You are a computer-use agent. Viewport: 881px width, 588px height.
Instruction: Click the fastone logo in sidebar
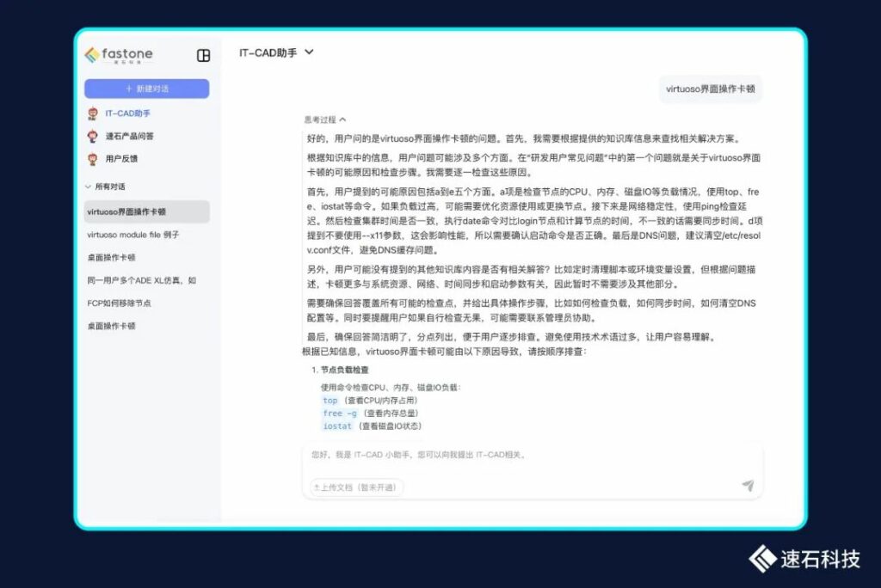tap(119, 55)
